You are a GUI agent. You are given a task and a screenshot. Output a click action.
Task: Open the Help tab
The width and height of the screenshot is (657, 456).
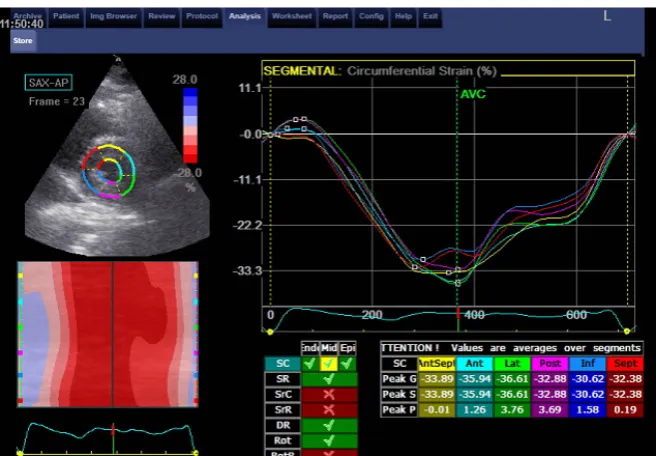pos(403,17)
